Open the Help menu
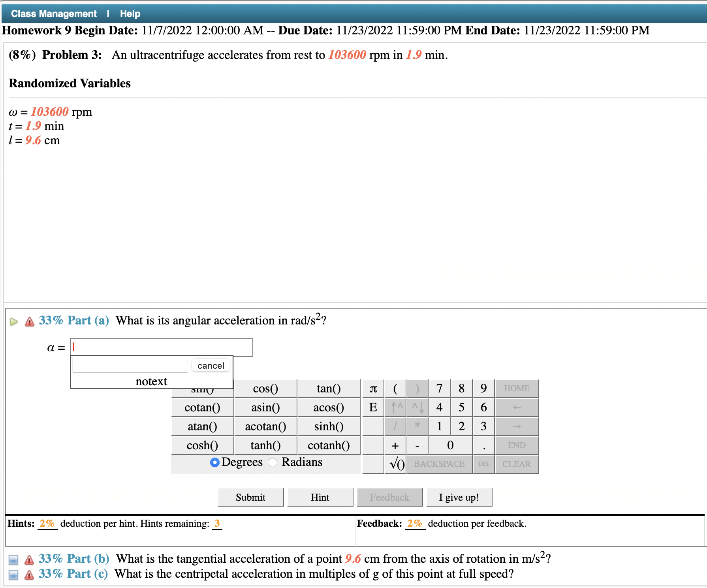Viewport: 707px width, 588px height. (130, 13)
